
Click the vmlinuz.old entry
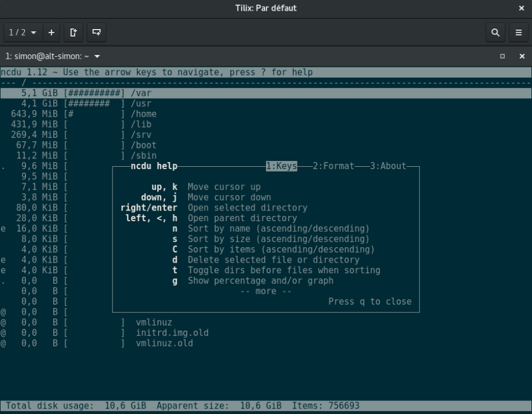(x=164, y=343)
